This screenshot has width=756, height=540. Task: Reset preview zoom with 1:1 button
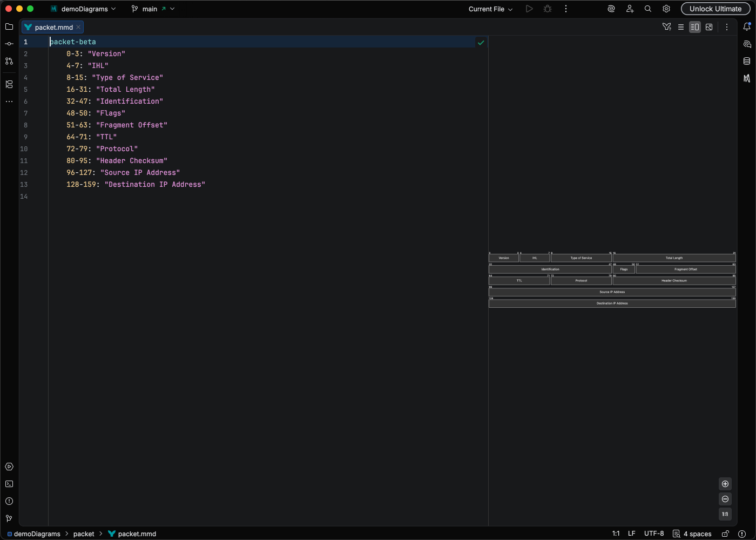725,514
